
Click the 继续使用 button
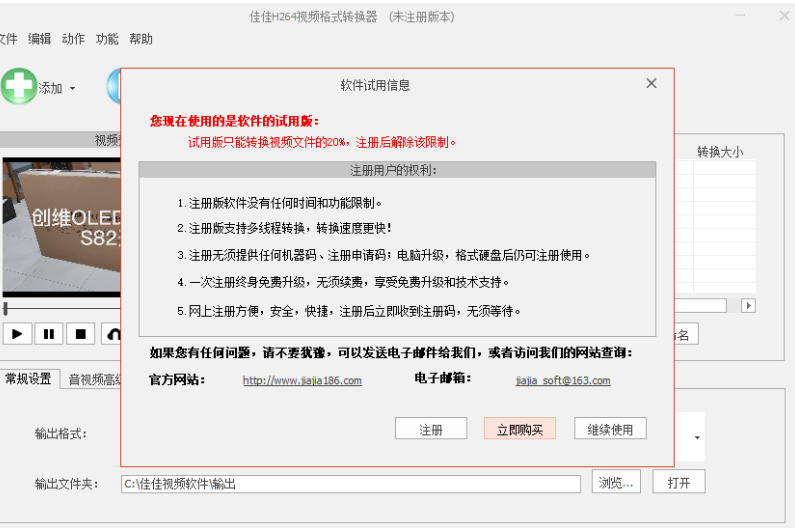coord(610,429)
